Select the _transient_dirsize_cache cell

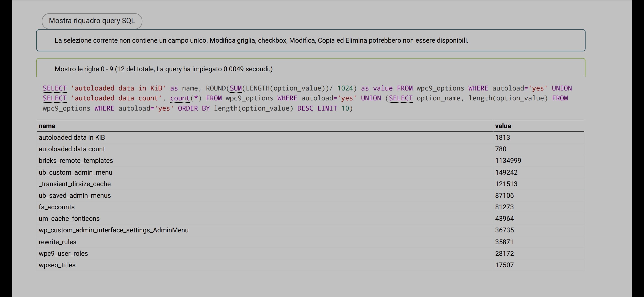coord(264,184)
